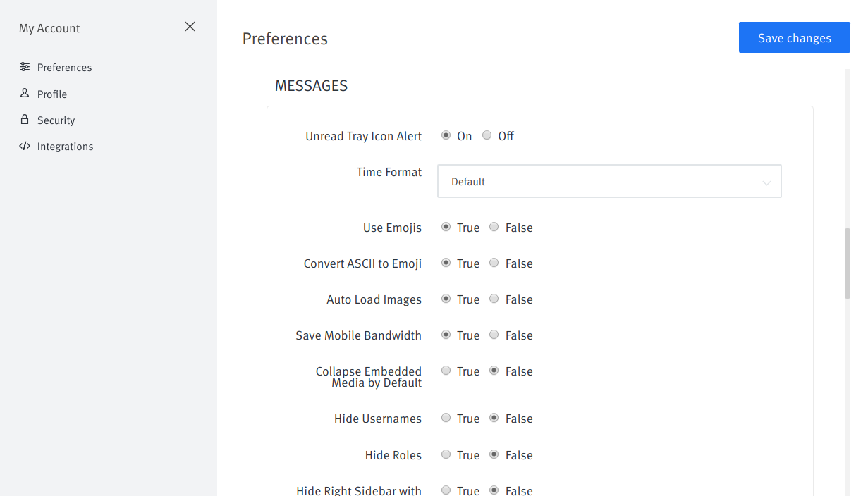Set Hide Usernames to True
The width and height of the screenshot is (868, 496).
(446, 418)
